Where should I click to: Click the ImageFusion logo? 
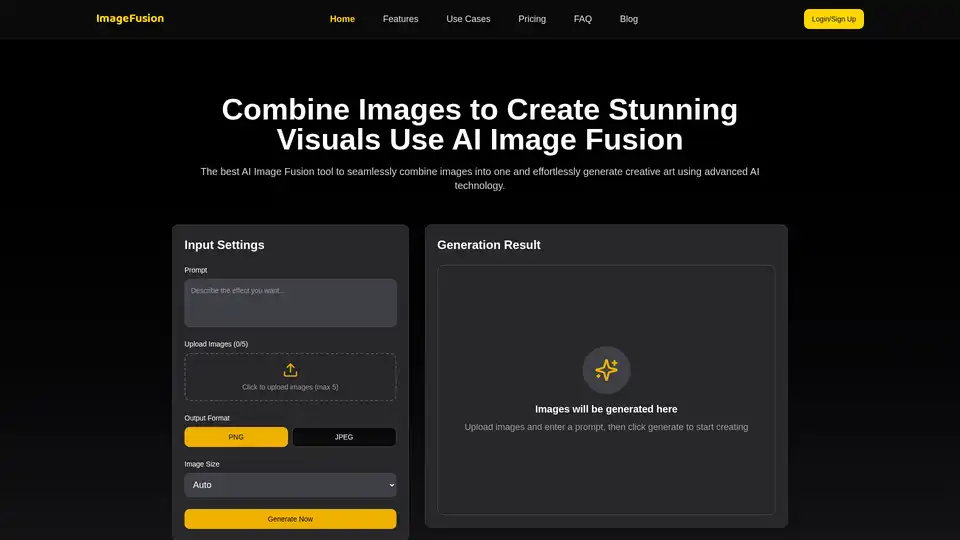click(130, 18)
